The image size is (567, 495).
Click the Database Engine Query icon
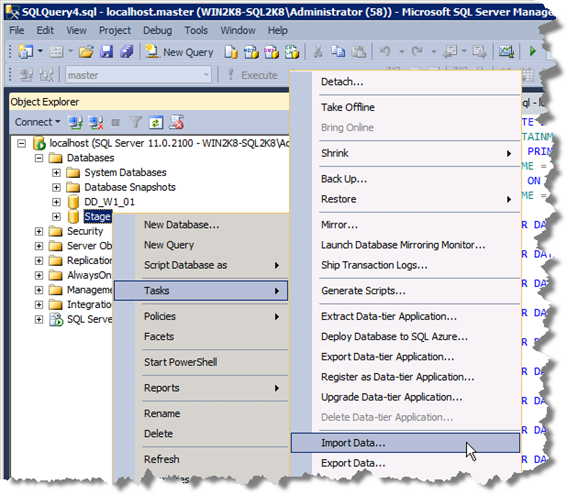(231, 52)
